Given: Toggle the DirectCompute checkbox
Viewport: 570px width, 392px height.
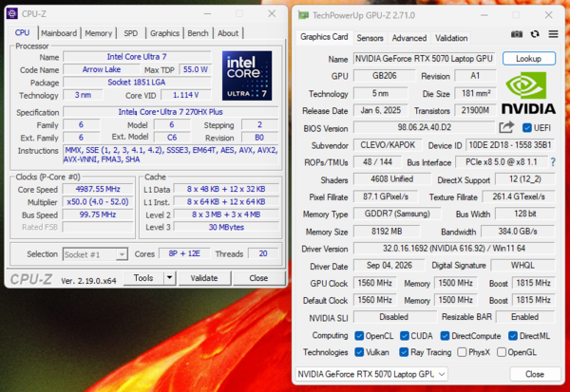Looking at the screenshot, I should (x=445, y=336).
